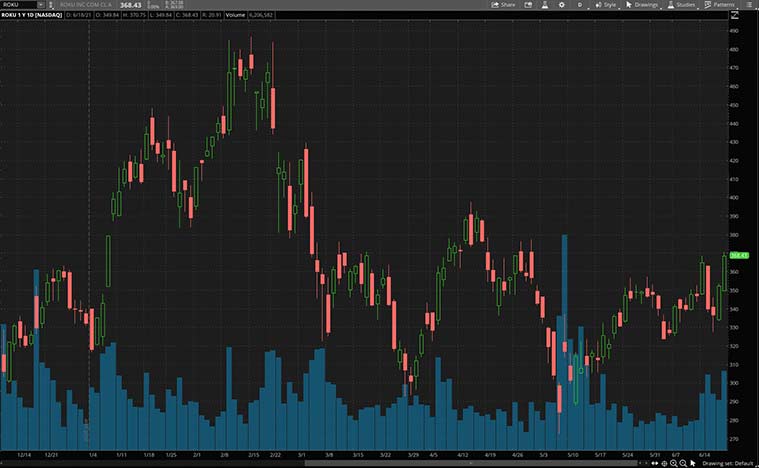Open the Drawings tools dropdown
This screenshot has height=468, width=759.
pos(643,5)
